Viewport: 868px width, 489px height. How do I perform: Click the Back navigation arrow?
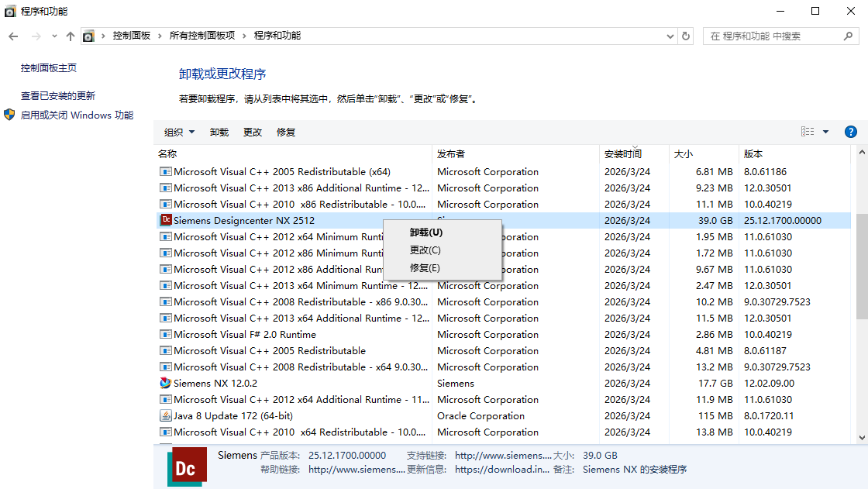pyautogui.click(x=13, y=36)
